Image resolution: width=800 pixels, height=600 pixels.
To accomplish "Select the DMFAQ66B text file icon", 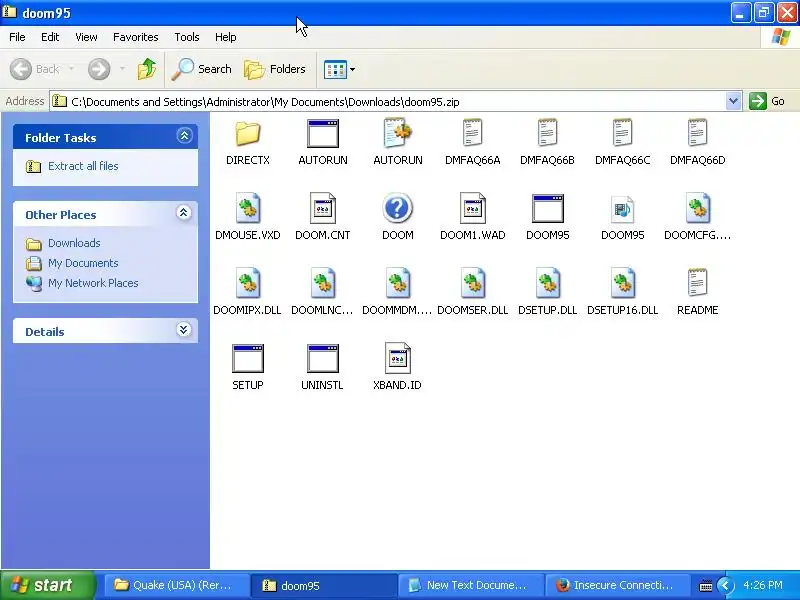I will click(547, 133).
